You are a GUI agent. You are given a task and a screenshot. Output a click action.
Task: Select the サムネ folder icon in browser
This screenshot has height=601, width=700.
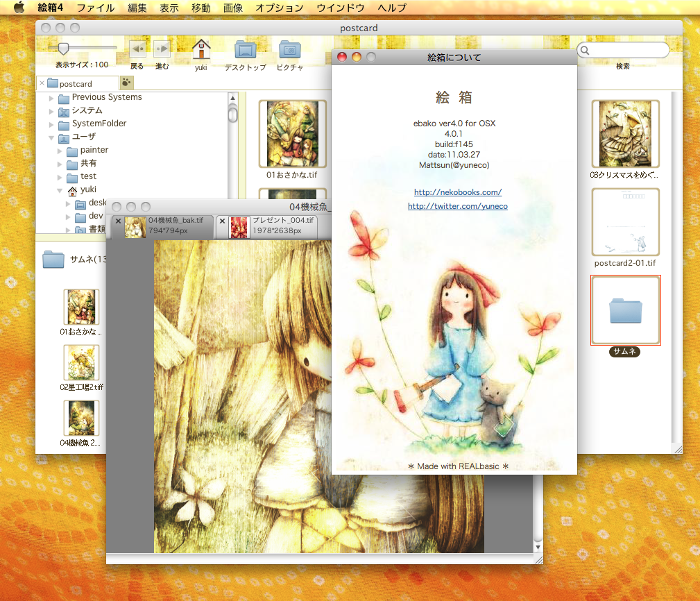click(x=626, y=310)
